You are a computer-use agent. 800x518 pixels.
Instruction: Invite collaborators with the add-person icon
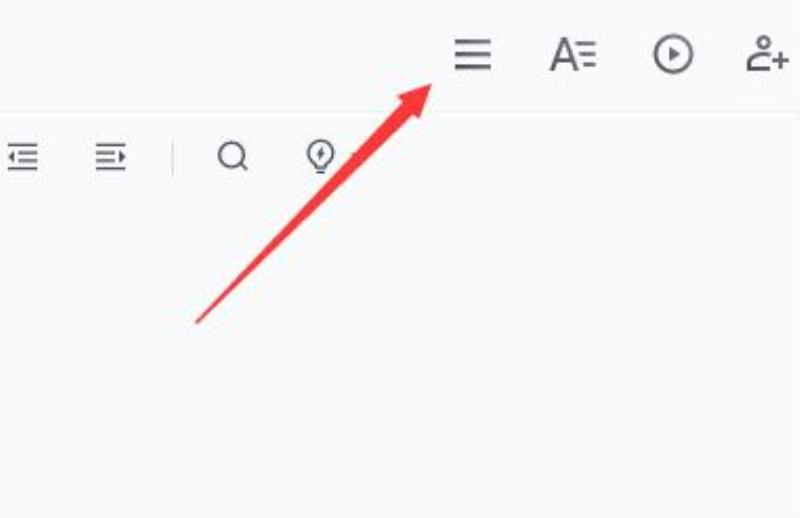767,54
